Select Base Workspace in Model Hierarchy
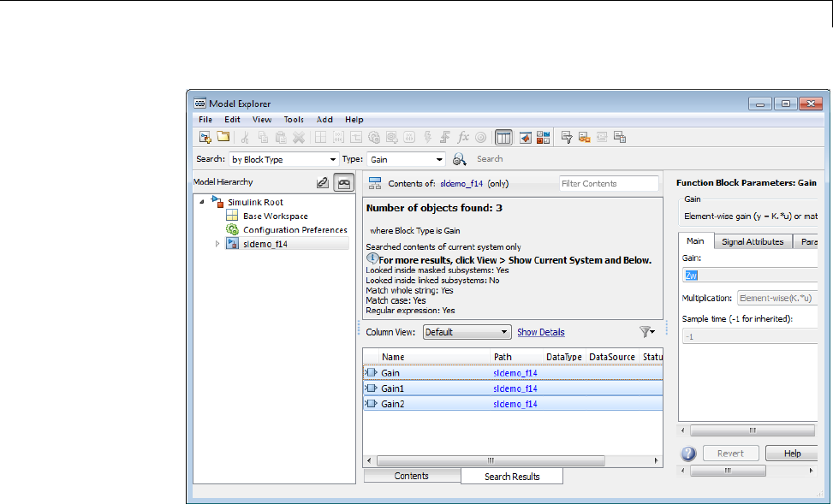Screen dimensions: 833x504 coord(275,216)
